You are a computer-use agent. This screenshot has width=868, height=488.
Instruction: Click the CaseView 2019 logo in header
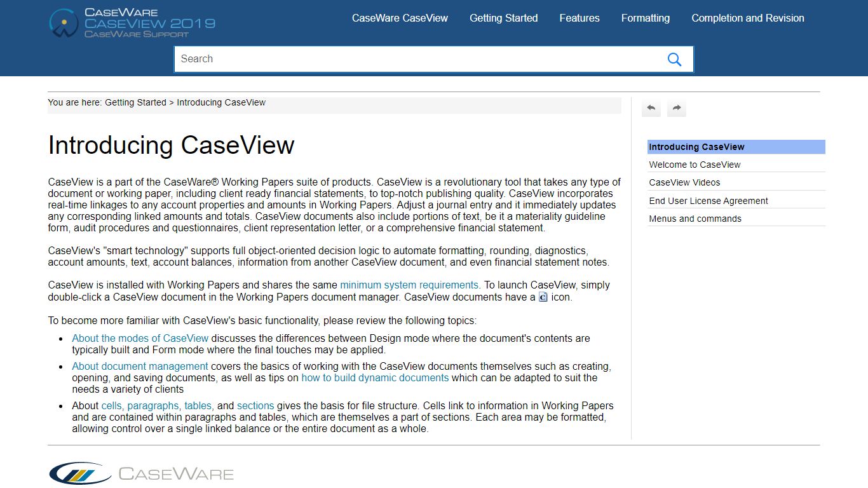(132, 23)
